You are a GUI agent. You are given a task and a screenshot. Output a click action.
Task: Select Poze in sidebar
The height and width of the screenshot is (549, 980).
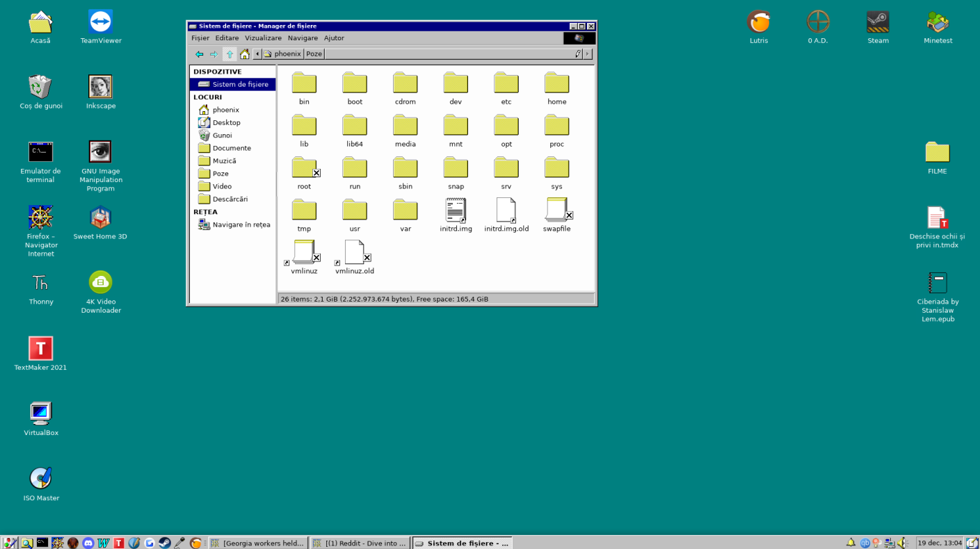[233, 174]
